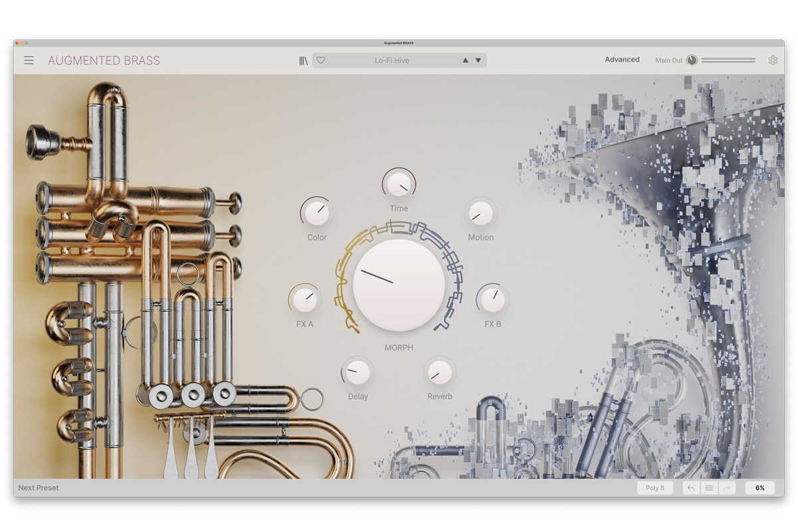Click the FX B knob
Screen dimensions: 798x532
point(493,300)
